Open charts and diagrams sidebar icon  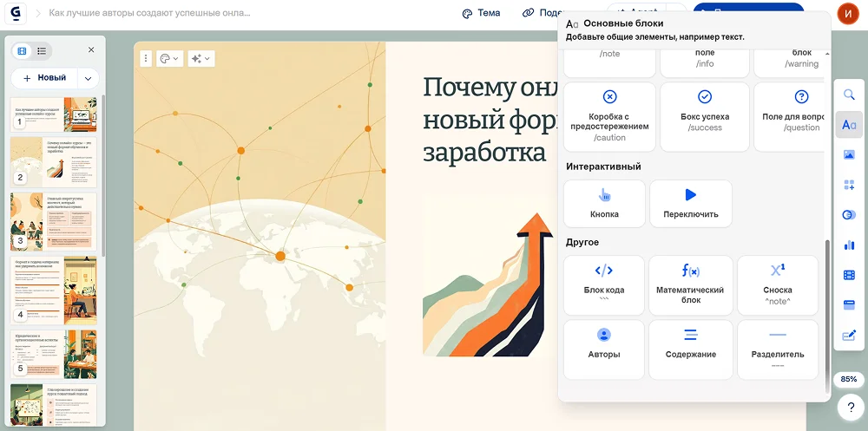tap(849, 245)
